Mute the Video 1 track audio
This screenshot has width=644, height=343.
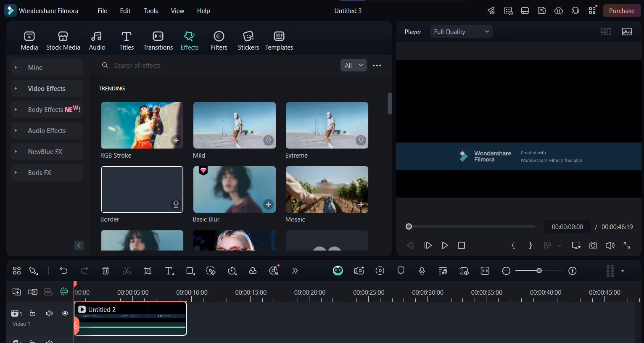pos(49,314)
